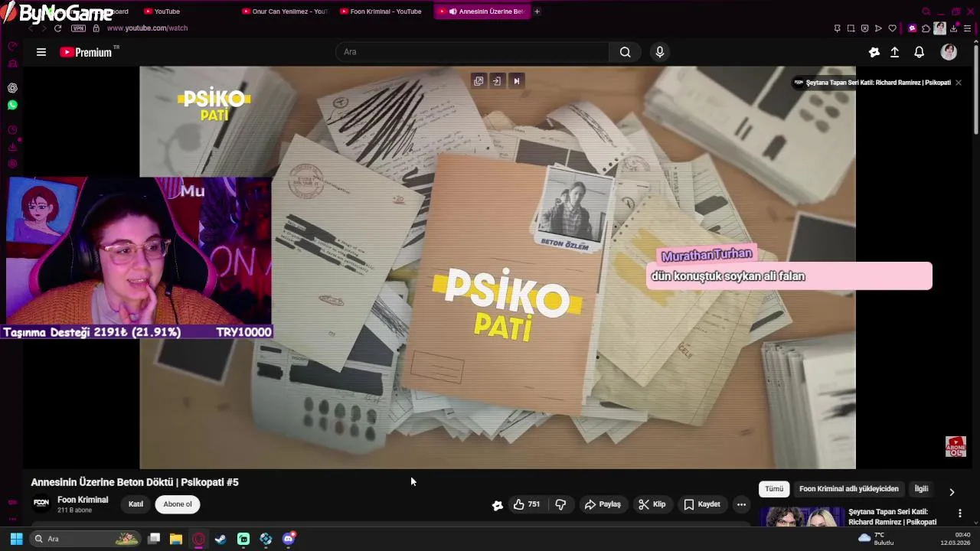Open Discord from the taskbar
This screenshot has height=551, width=980.
tap(288, 539)
